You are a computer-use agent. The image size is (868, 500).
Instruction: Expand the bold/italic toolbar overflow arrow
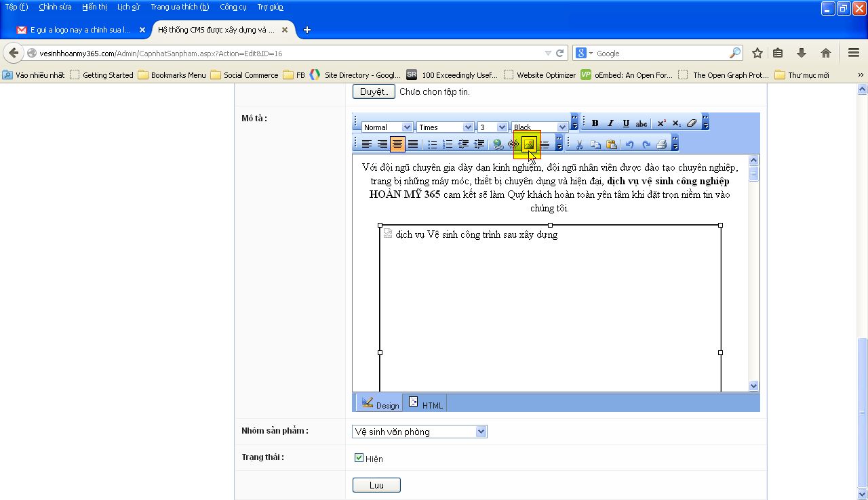(705, 122)
